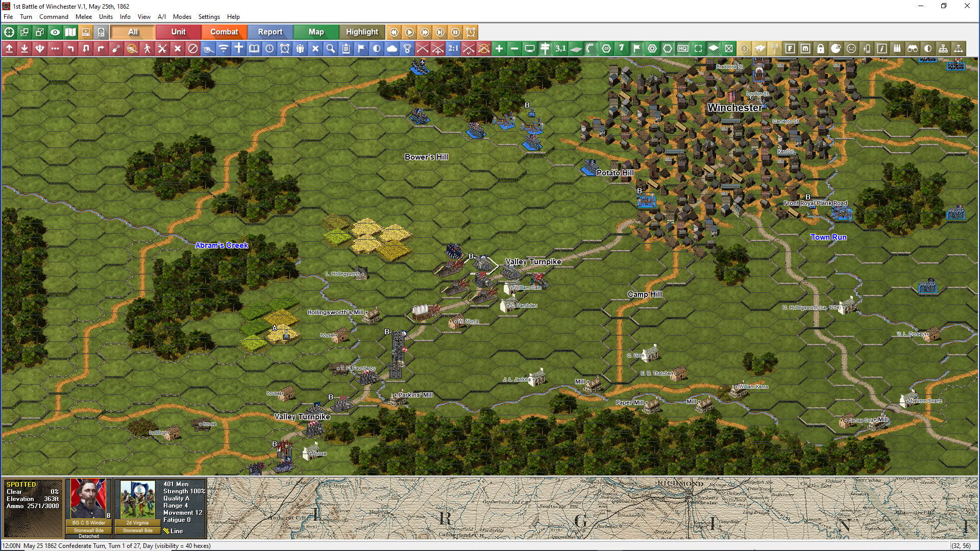Open the Command menu
This screenshot has width=980, height=551.
point(54,17)
